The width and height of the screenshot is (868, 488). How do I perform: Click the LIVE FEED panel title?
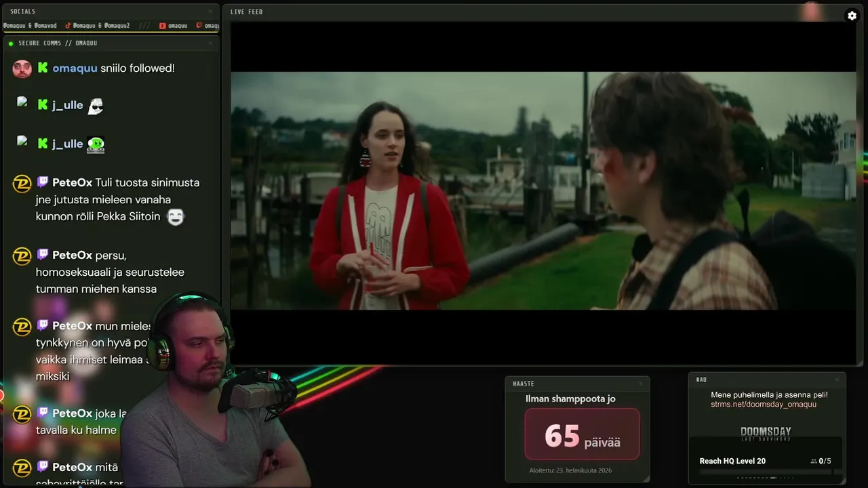[x=246, y=12]
